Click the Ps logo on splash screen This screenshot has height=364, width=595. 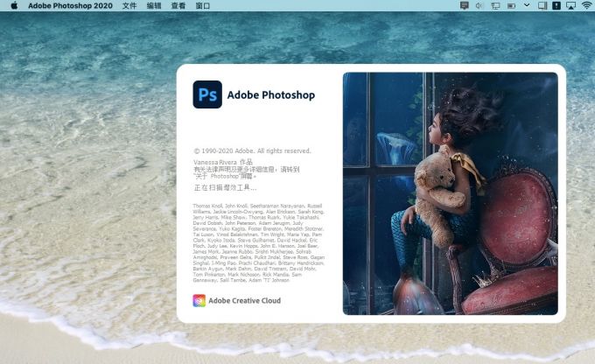(207, 94)
